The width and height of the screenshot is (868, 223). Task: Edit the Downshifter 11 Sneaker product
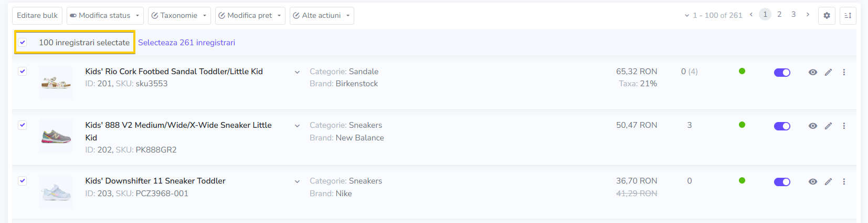[x=828, y=182]
